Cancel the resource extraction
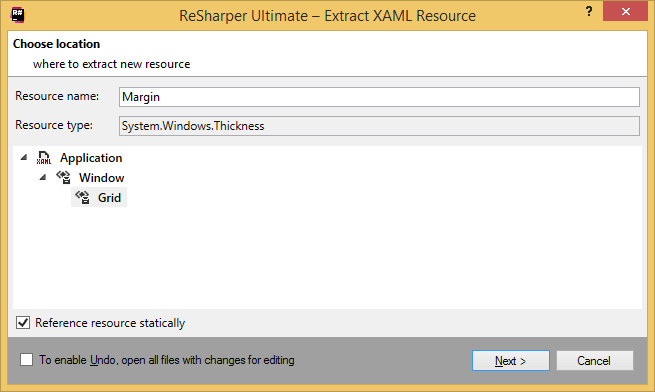This screenshot has height=392, width=655. click(594, 360)
